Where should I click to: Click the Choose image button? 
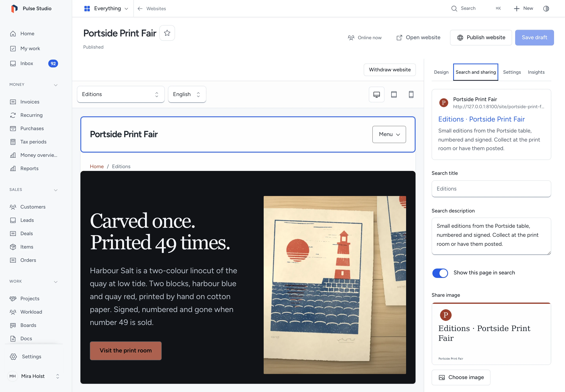[461, 377]
